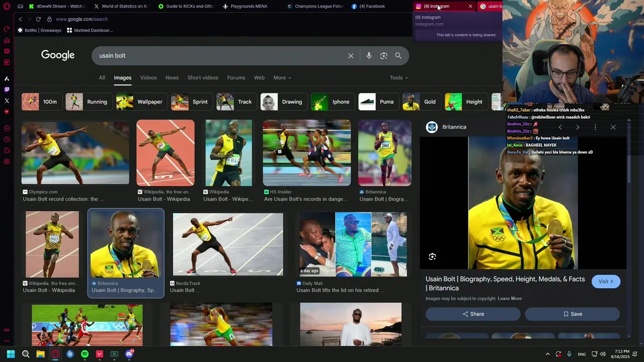Show next image in Britannica preview panel
Image resolution: width=644 pixels, height=362 pixels.
click(578, 127)
